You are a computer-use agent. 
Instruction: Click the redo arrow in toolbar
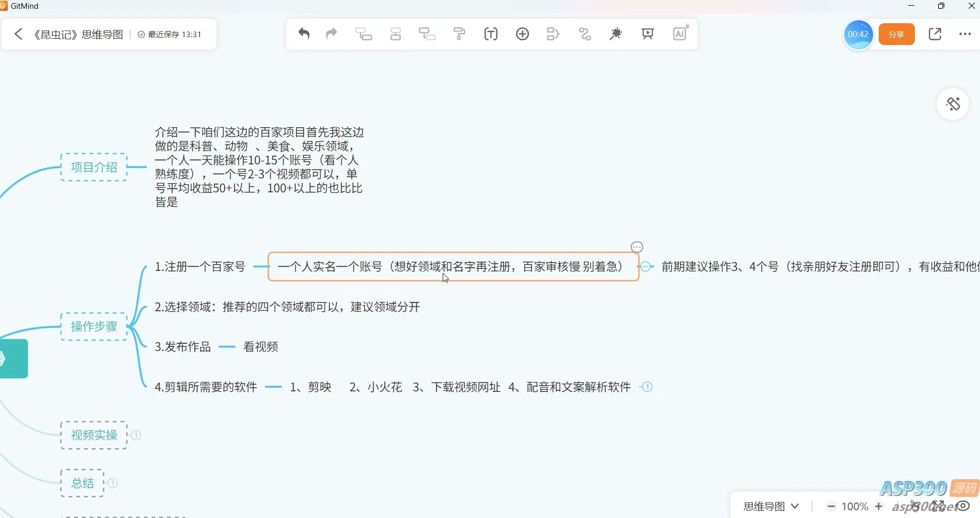[331, 34]
